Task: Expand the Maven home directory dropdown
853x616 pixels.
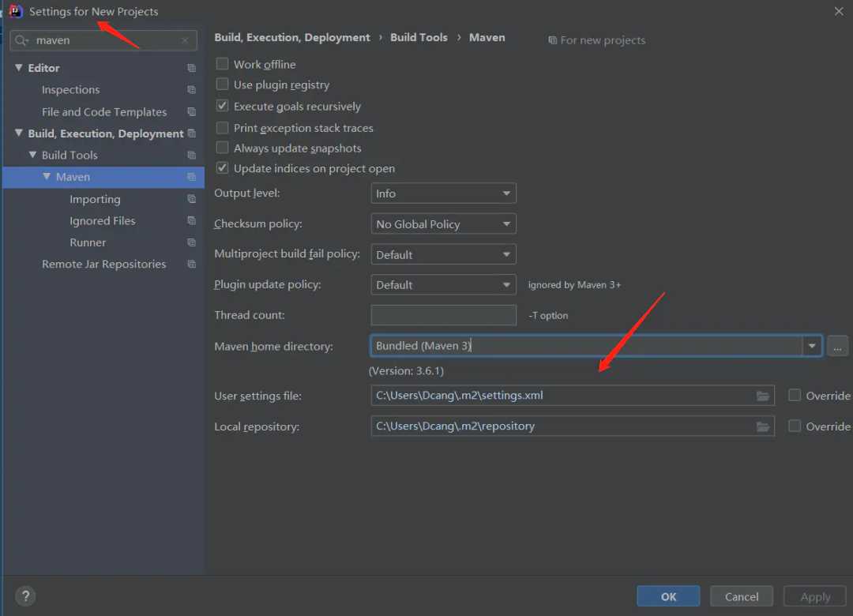Action: click(812, 346)
